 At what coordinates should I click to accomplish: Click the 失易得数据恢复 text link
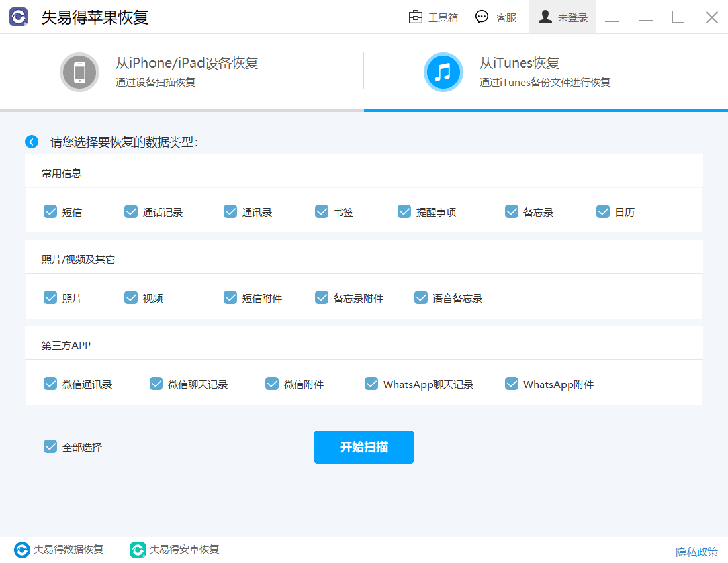point(68,550)
